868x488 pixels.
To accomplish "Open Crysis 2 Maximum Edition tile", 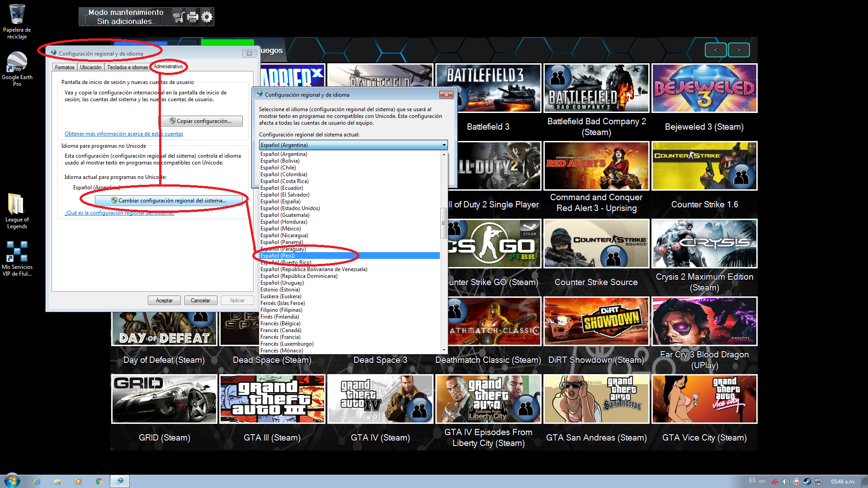I will pos(704,244).
